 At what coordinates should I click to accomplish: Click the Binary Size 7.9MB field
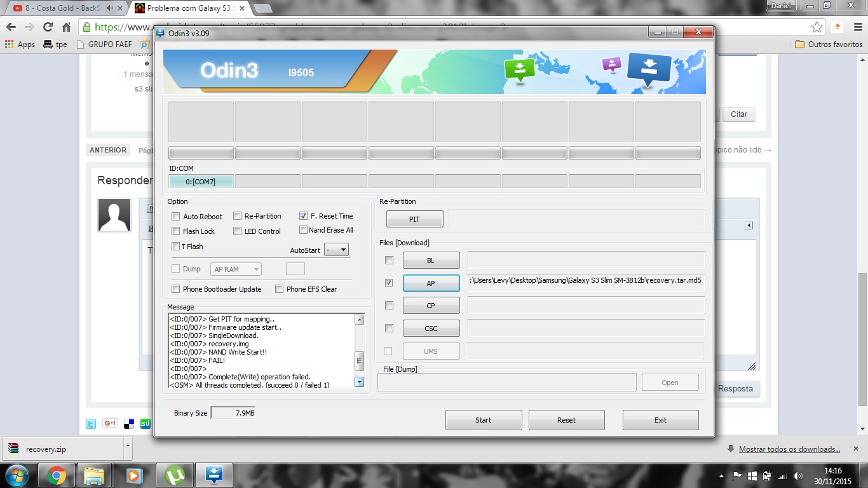click(233, 413)
